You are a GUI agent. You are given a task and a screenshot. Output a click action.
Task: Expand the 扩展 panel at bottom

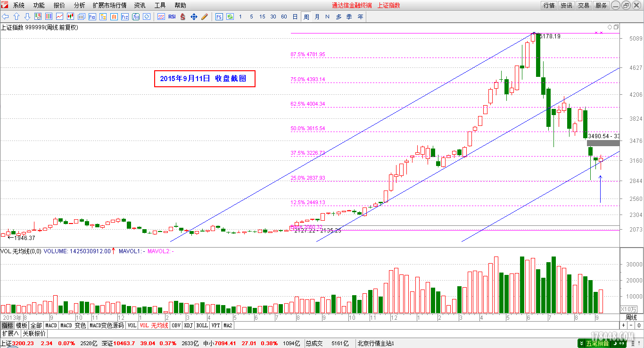tap(10, 333)
